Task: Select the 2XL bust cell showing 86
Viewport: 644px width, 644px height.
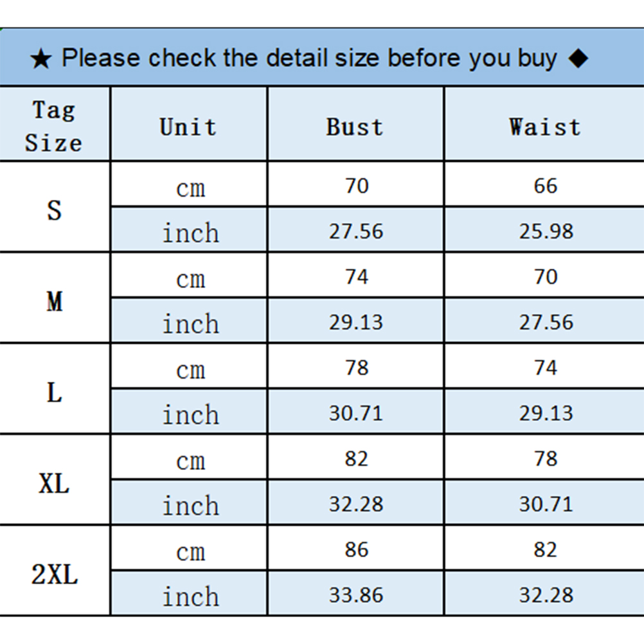Action: (356, 550)
